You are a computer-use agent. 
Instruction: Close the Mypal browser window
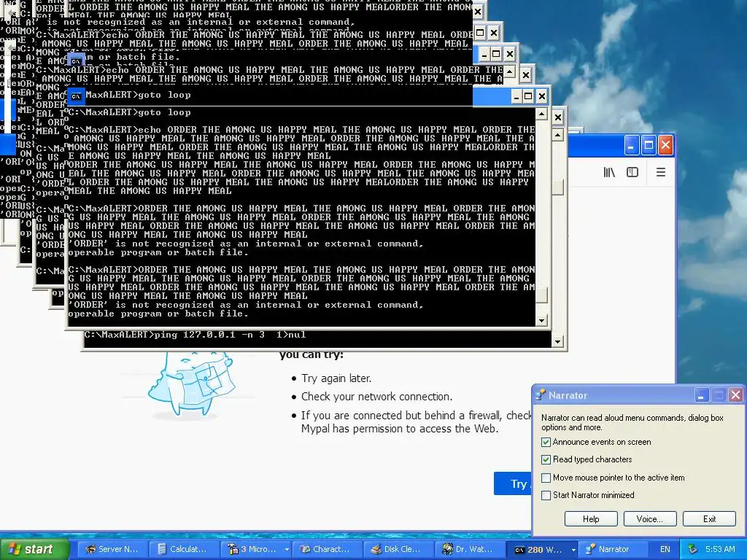tap(665, 146)
